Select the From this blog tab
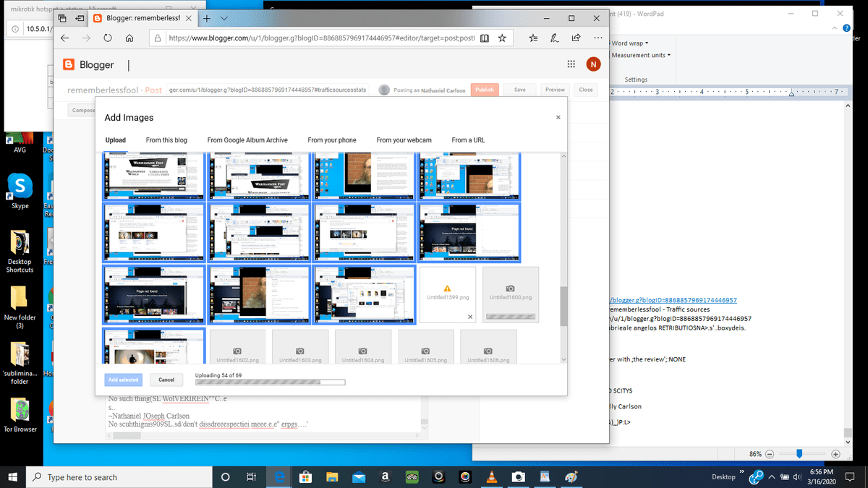This screenshot has height=488, width=868. point(166,140)
